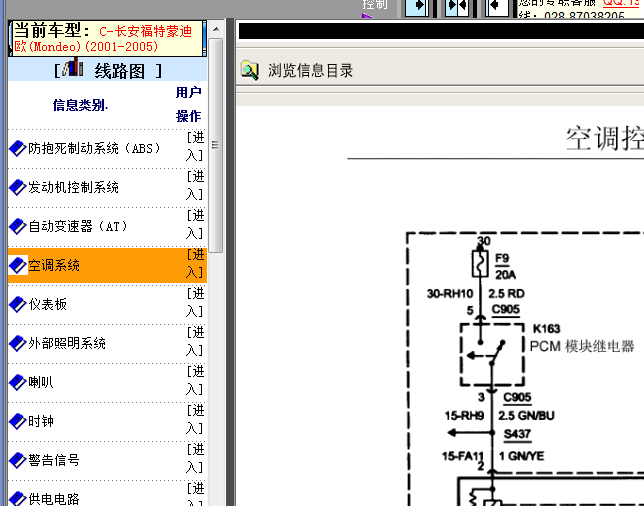Click the book icon beside 喇叭
Screen dimensions: 644x506
click(x=18, y=382)
